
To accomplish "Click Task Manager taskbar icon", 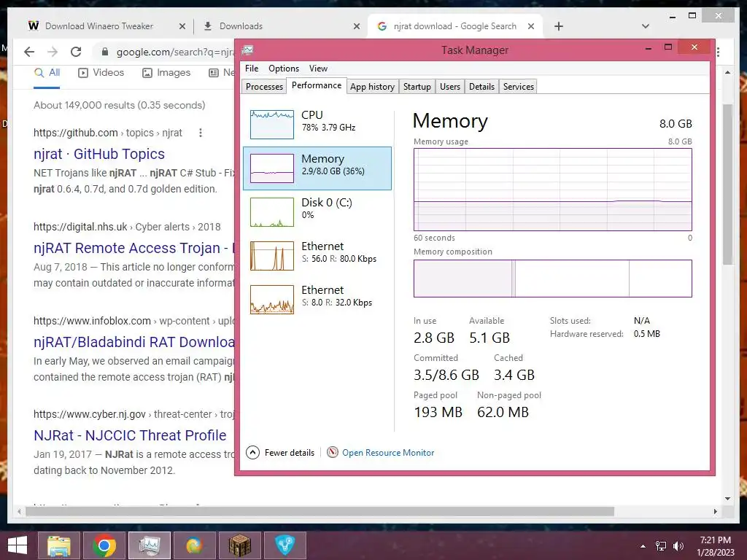I will coord(150,545).
